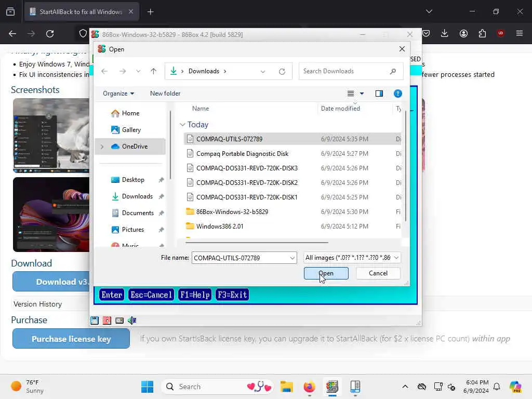Go back in Firefox browser
Image resolution: width=532 pixels, height=399 pixels.
coord(12,34)
